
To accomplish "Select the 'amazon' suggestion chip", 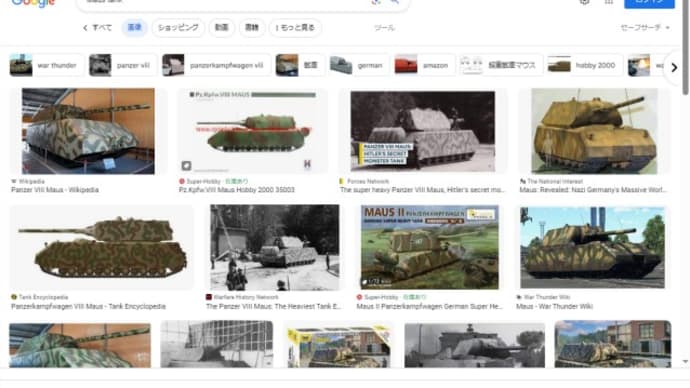I will point(424,66).
